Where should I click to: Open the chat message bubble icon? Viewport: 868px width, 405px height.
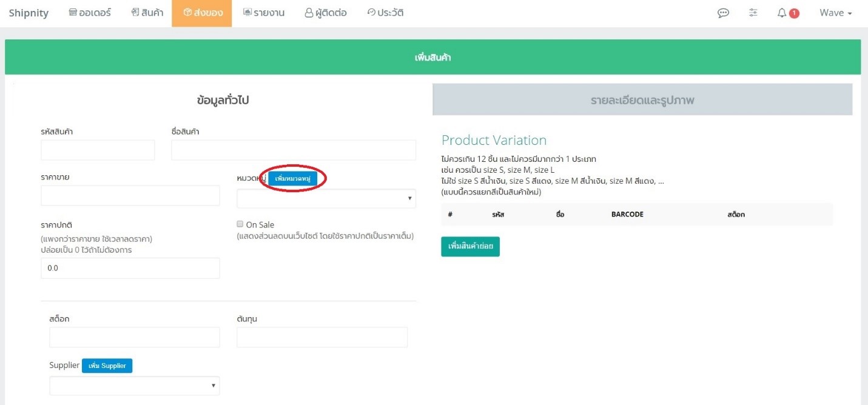723,13
